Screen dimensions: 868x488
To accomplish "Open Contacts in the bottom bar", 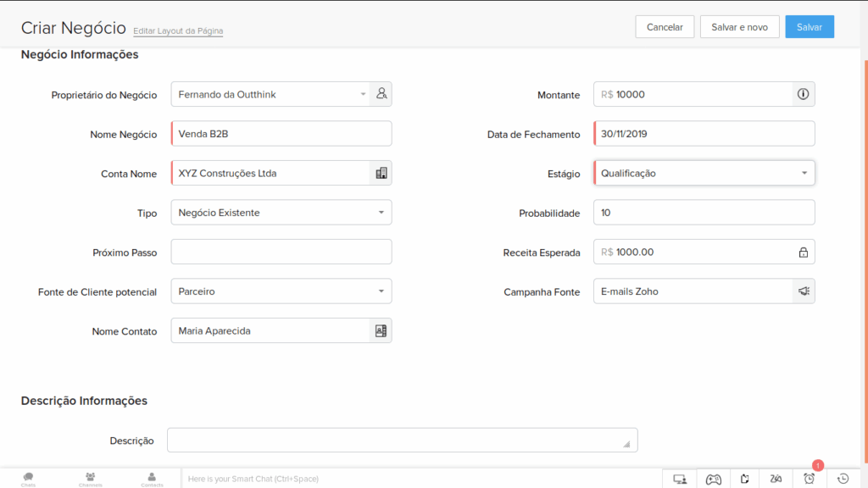I will [x=152, y=480].
